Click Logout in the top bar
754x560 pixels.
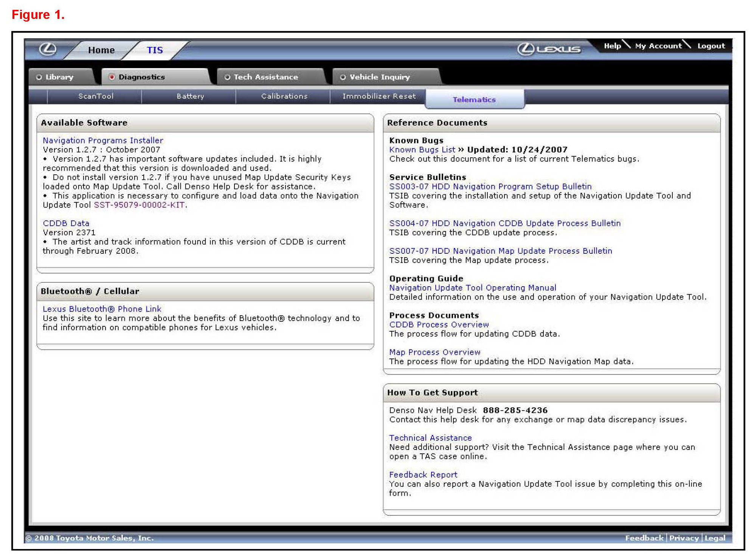(x=711, y=46)
